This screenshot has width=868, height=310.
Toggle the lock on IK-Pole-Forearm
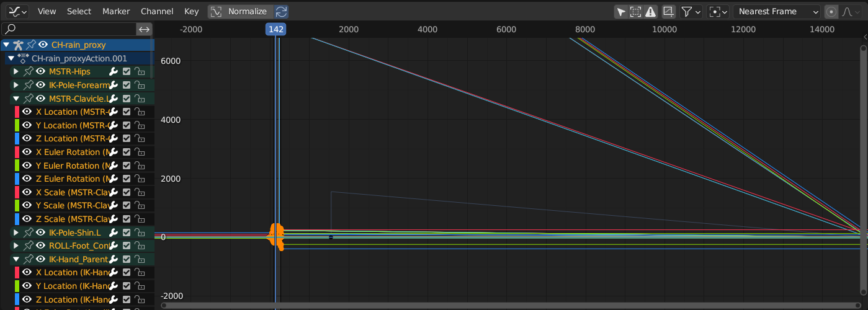point(140,85)
